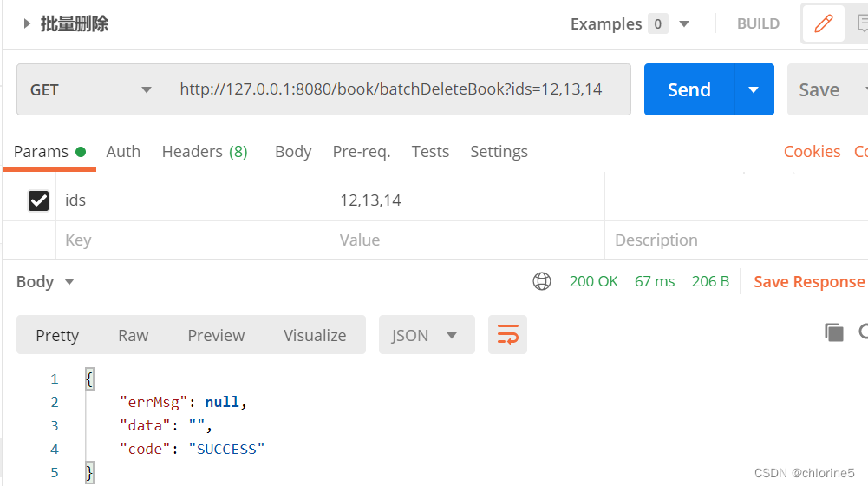Open the Cookies link
Screen dimensions: 868x486
click(x=812, y=151)
